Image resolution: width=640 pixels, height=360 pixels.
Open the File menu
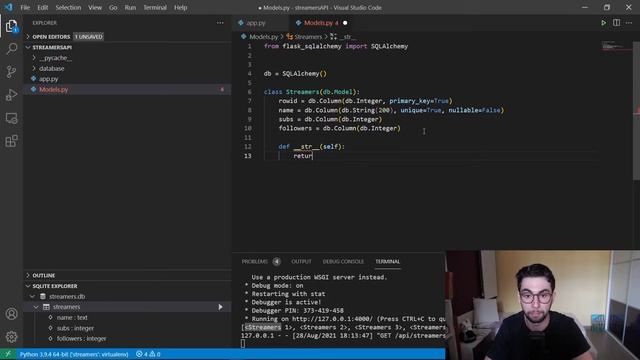click(x=25, y=7)
